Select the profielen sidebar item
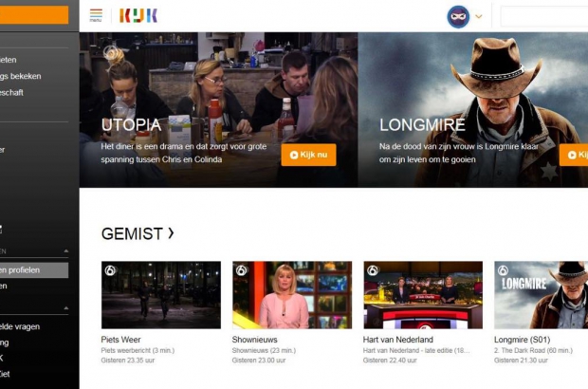Screen dimensions: 588x389 click(34, 270)
